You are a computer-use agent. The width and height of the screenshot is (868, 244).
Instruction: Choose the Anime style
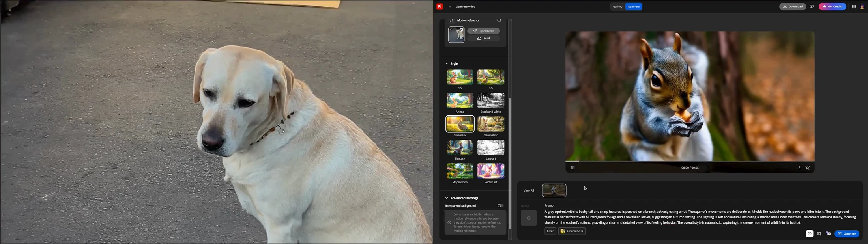coord(460,101)
